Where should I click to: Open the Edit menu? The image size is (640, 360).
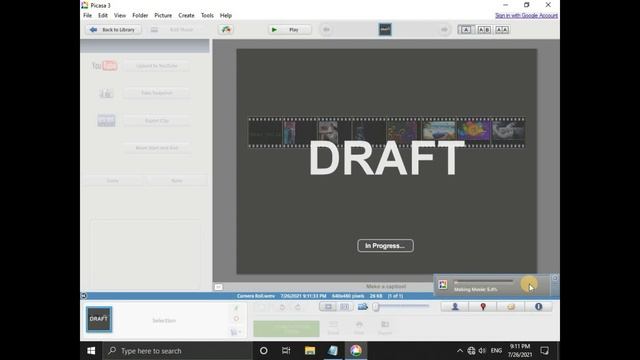(103, 16)
